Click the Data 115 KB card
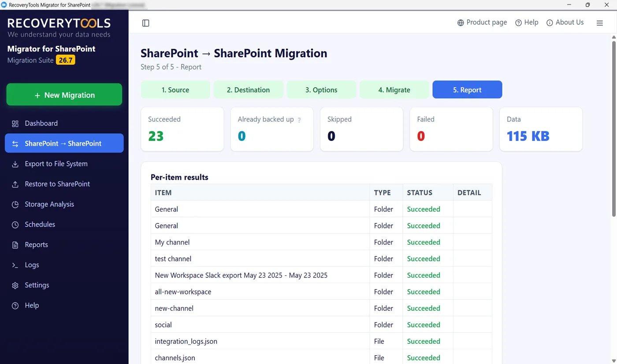617x364 pixels. click(541, 129)
